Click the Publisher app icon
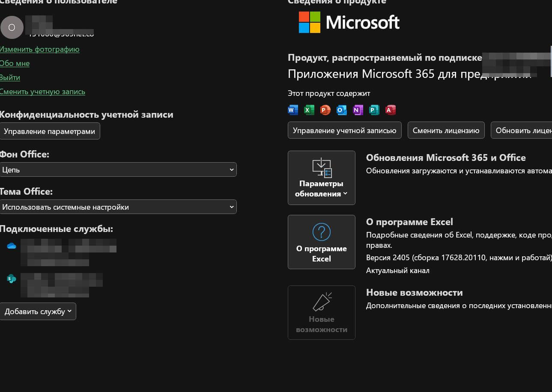 coord(374,110)
